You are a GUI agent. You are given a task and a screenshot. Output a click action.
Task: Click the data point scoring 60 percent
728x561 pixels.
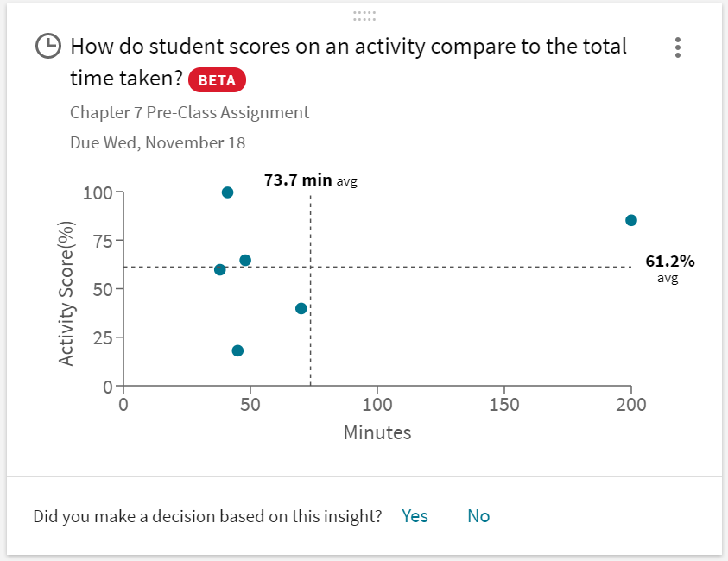[222, 269]
